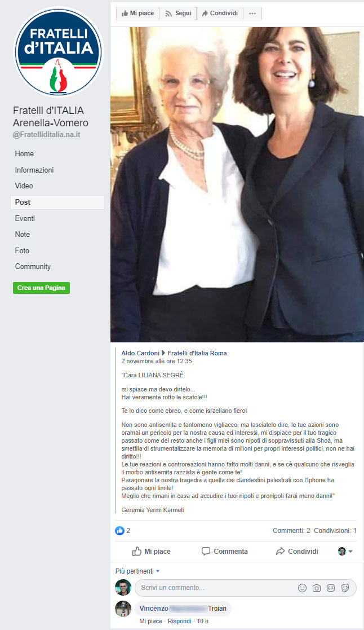Click Vincenzo's commenter avatar
This screenshot has width=364, height=630.
point(123,609)
